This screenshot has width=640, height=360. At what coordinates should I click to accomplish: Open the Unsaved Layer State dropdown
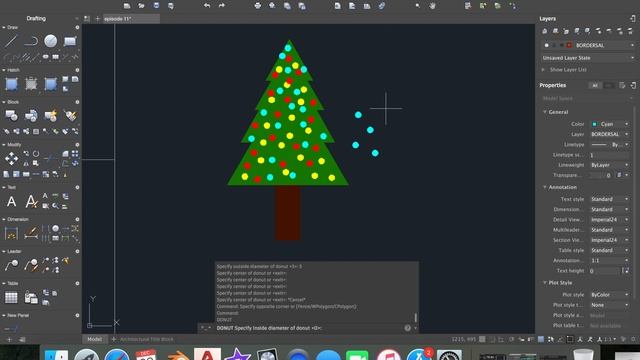(x=589, y=58)
